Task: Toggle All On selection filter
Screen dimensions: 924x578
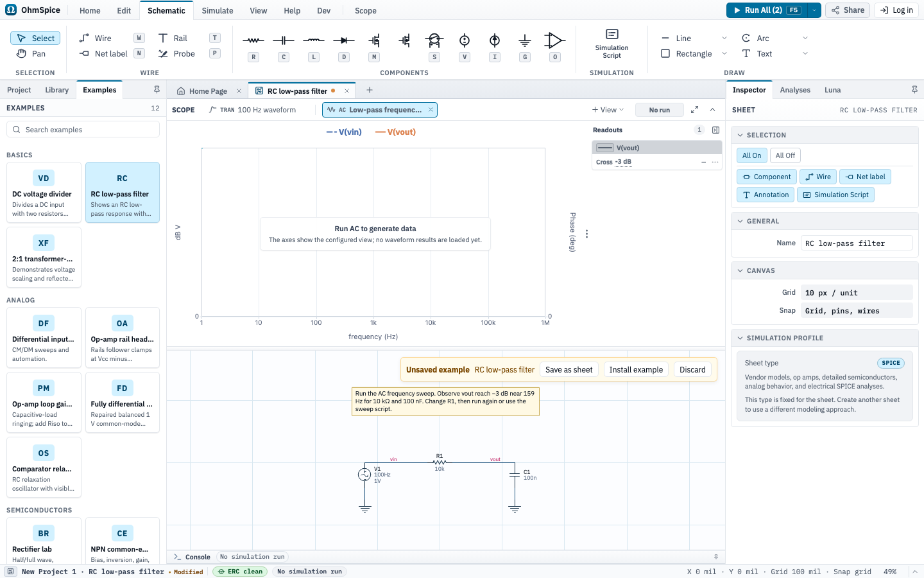Action: point(752,155)
